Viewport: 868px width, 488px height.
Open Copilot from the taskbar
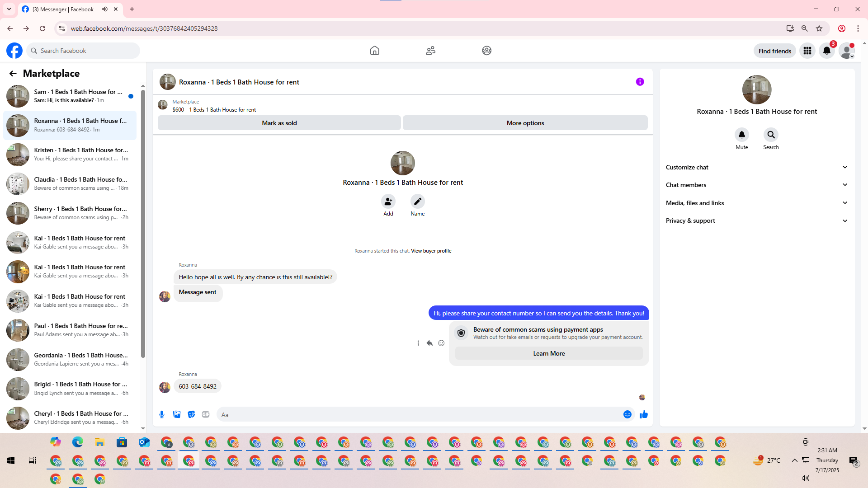[x=55, y=442]
